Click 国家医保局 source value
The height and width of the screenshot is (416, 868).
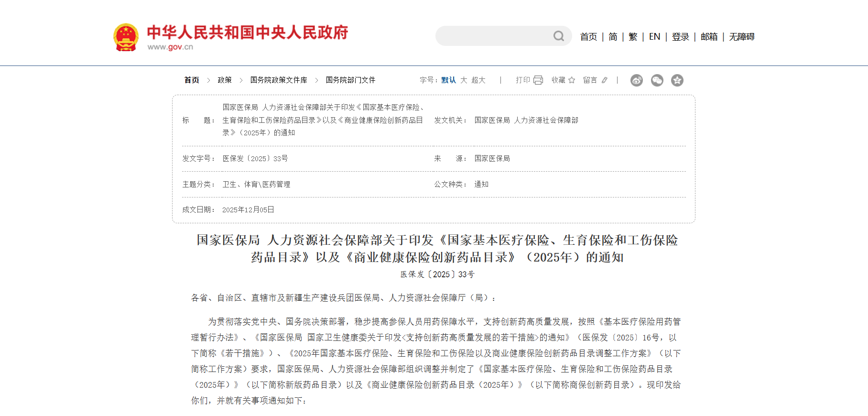click(x=492, y=158)
